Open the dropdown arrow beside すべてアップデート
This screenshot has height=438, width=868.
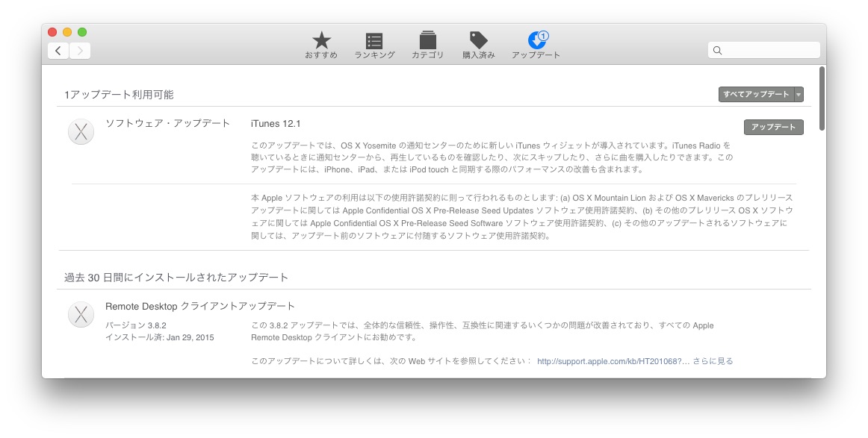coord(799,95)
